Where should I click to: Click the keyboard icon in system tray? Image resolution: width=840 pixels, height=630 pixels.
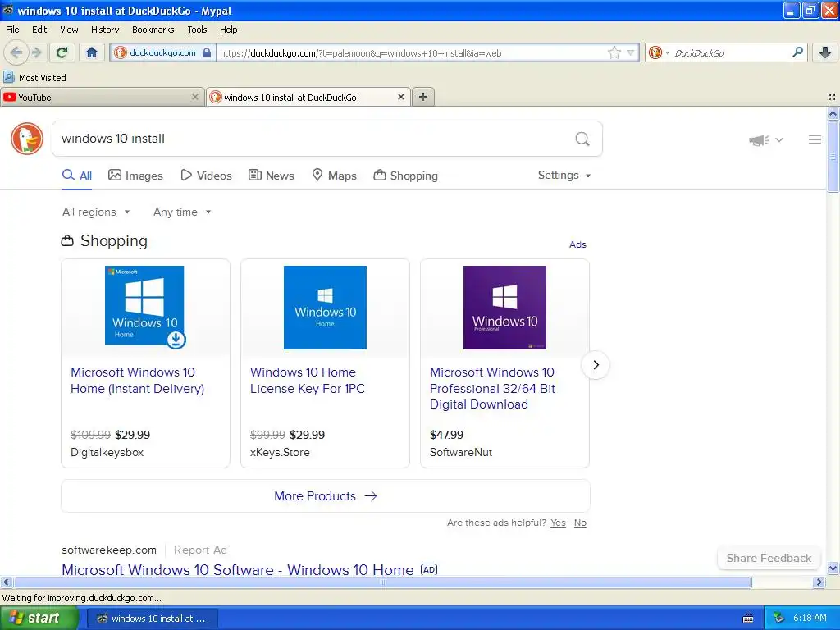point(748,619)
